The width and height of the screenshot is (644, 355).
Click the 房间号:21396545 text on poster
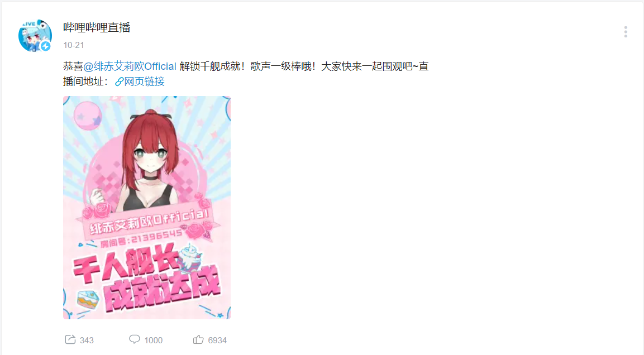click(x=141, y=239)
